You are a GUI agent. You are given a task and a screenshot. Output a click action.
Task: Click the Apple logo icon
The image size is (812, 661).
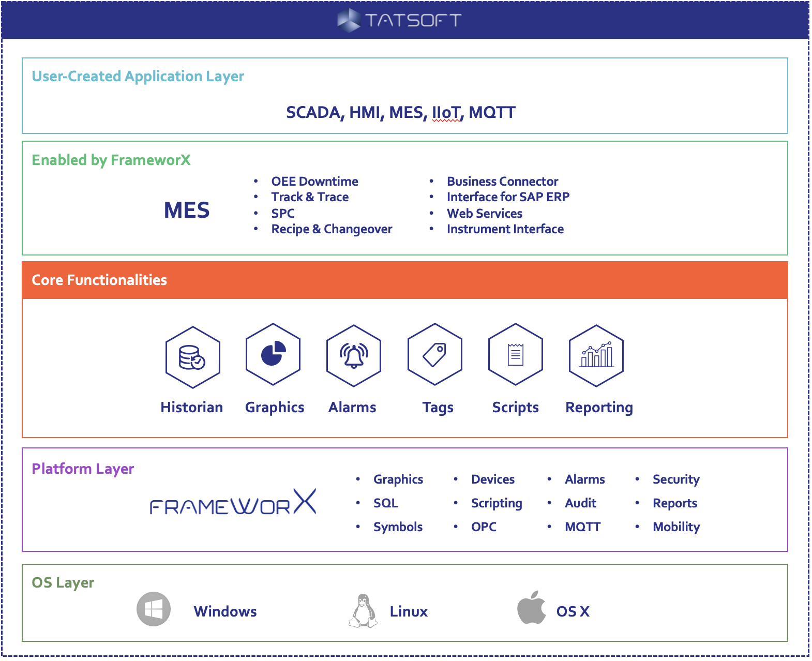532,607
